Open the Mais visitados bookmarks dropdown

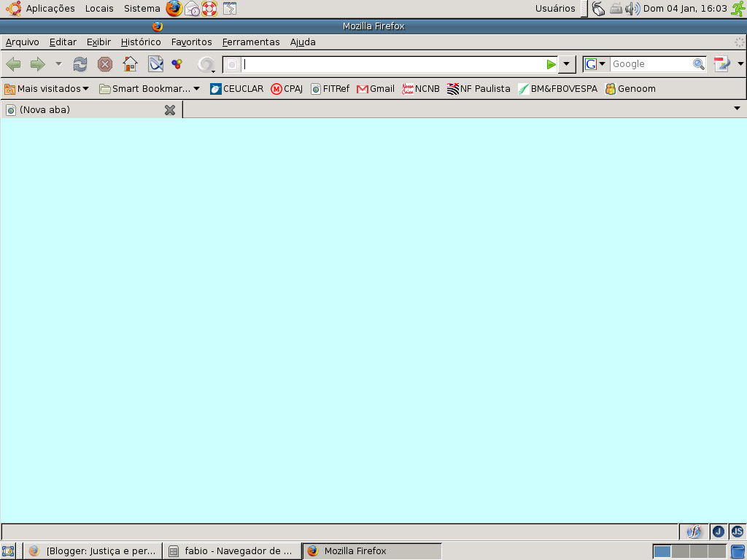47,88
